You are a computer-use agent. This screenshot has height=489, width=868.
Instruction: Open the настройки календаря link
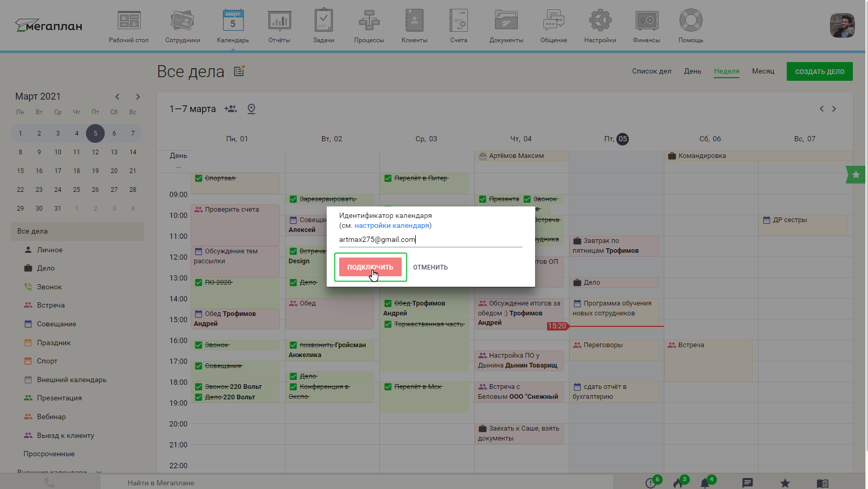392,226
